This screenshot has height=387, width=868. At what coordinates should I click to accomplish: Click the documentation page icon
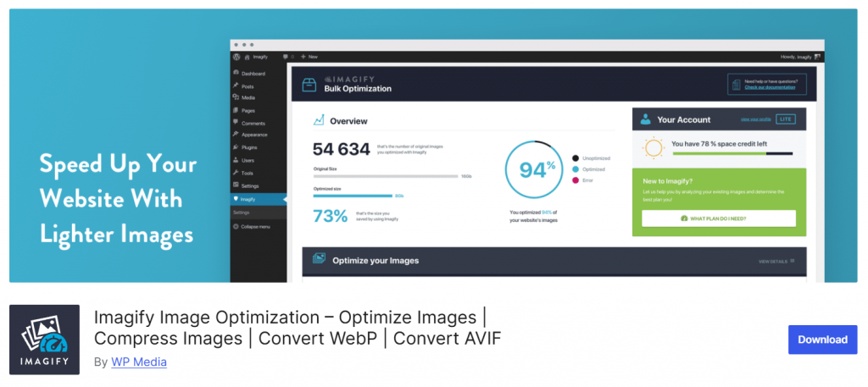click(736, 85)
